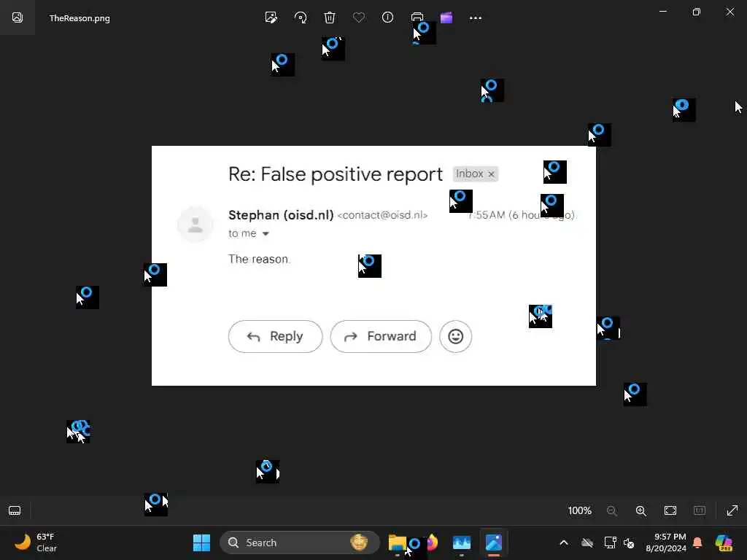Viewport: 747px width, 560px height.
Task: Expand hidden system tray icons
Action: [x=564, y=542]
